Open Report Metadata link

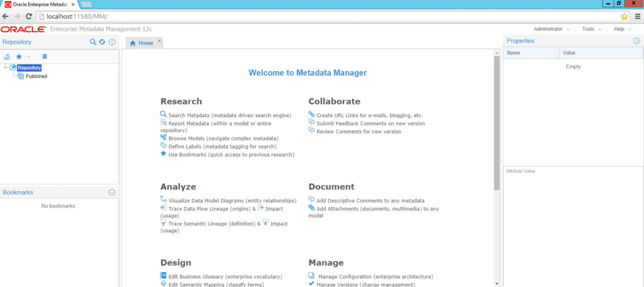(x=216, y=127)
